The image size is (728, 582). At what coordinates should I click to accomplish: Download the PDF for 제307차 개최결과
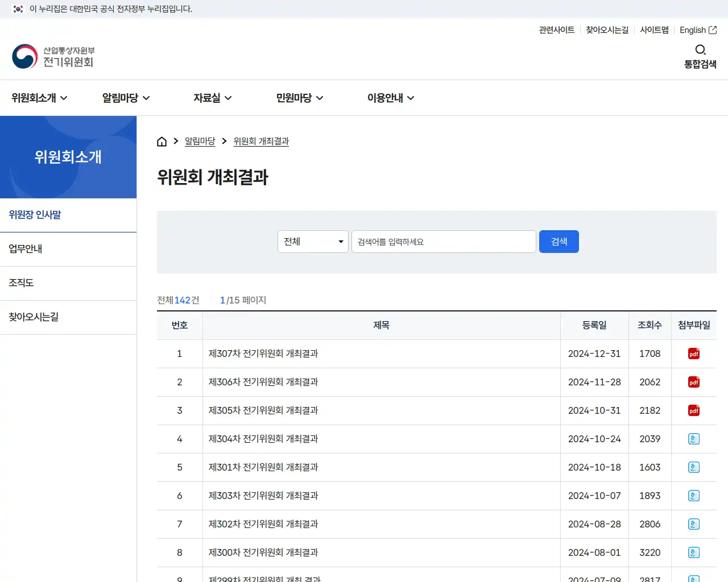tap(694, 354)
